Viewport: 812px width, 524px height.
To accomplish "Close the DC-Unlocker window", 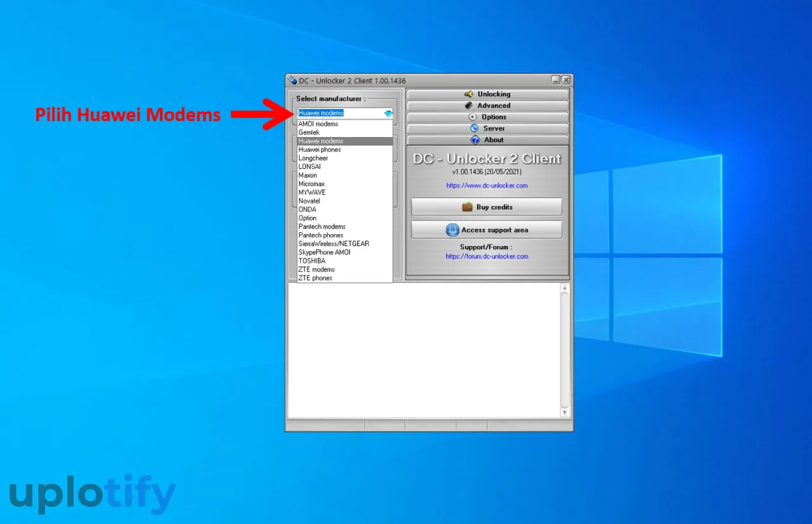I will coord(566,80).
